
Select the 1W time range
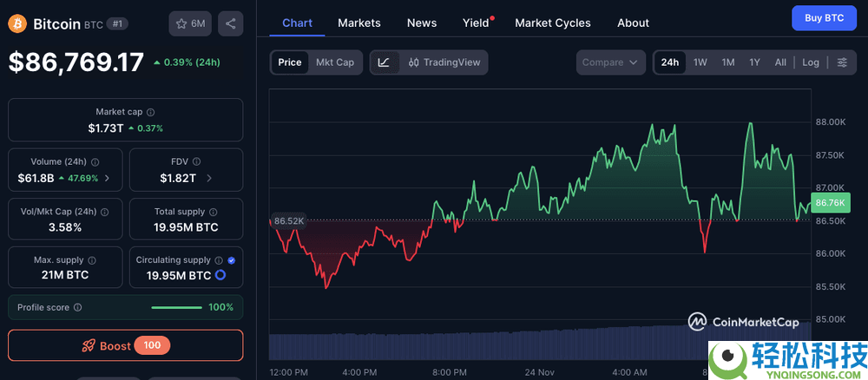(x=700, y=62)
